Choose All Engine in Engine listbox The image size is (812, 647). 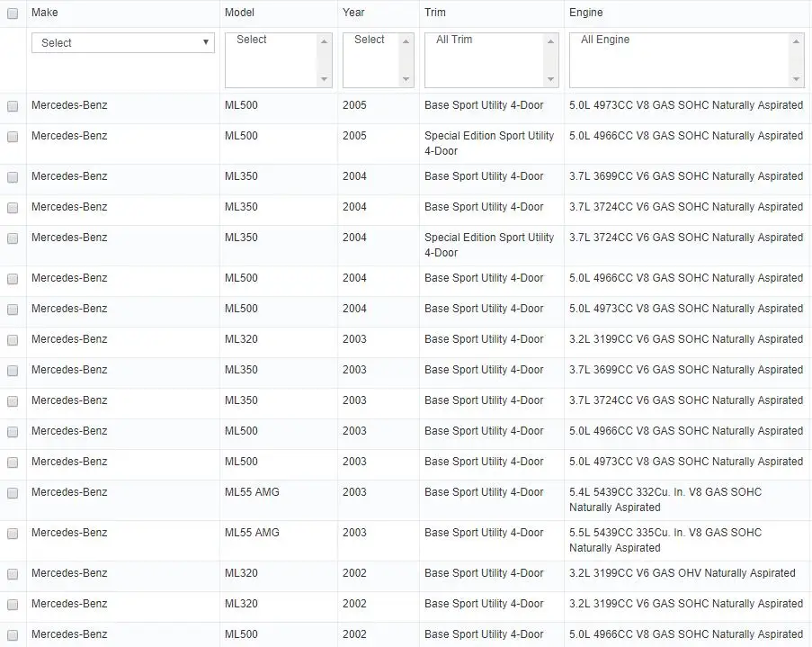point(605,40)
